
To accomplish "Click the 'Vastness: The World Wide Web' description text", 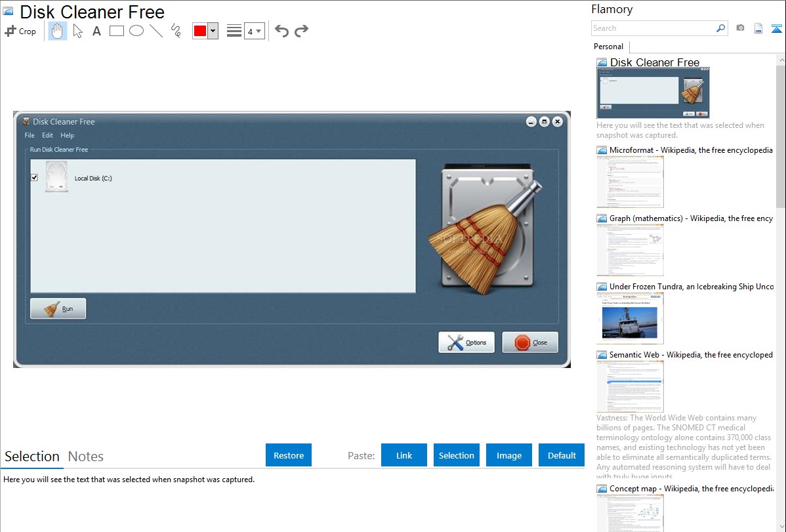I will pyautogui.click(x=684, y=447).
